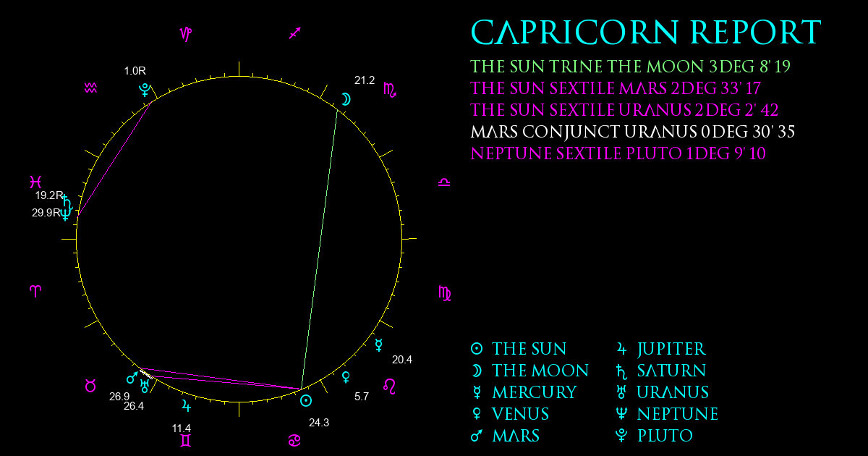Select the Mars conjunct Uranus aspect text

[x=633, y=132]
